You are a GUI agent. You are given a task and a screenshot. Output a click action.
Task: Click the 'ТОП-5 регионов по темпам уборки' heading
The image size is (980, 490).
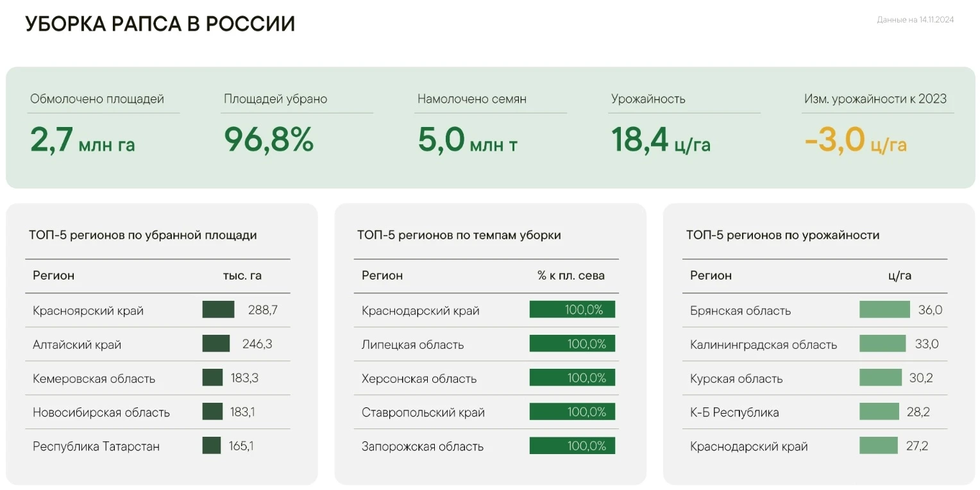[459, 235]
